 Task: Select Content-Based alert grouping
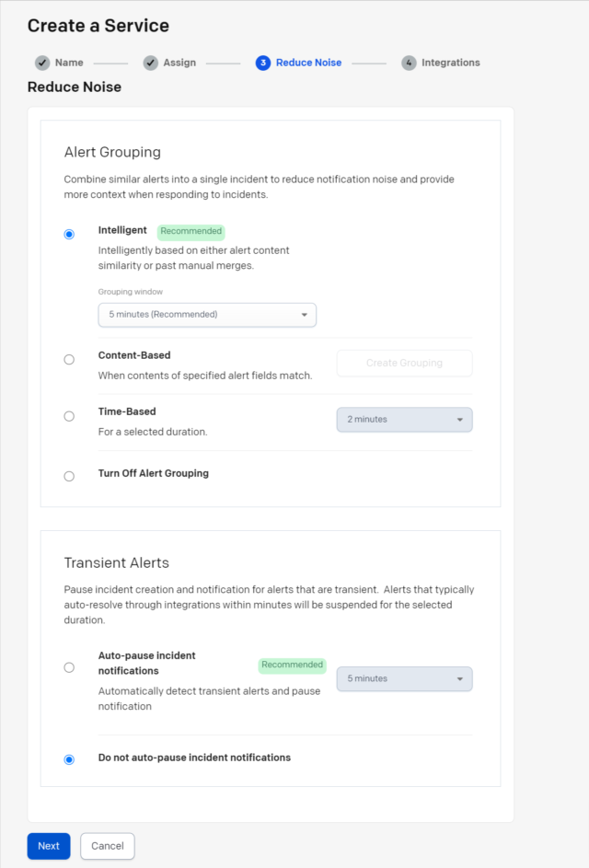pyautogui.click(x=69, y=359)
